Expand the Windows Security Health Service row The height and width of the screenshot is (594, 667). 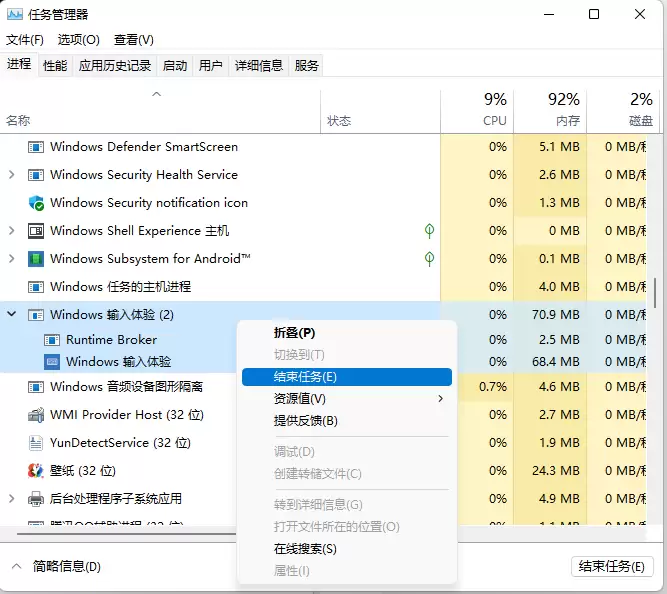(x=12, y=175)
